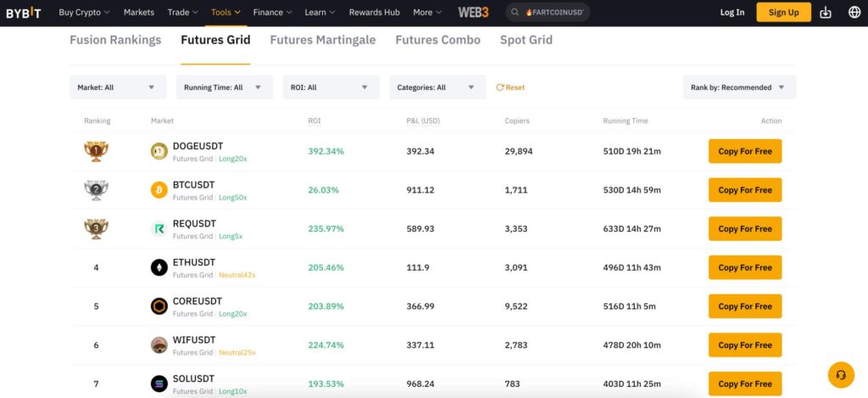Click the ETHUSDT market name
868x398 pixels.
click(194, 263)
